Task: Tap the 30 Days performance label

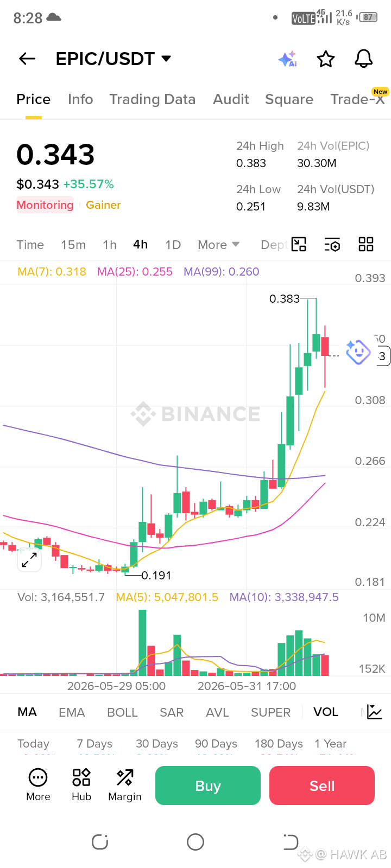Action: 157,744
